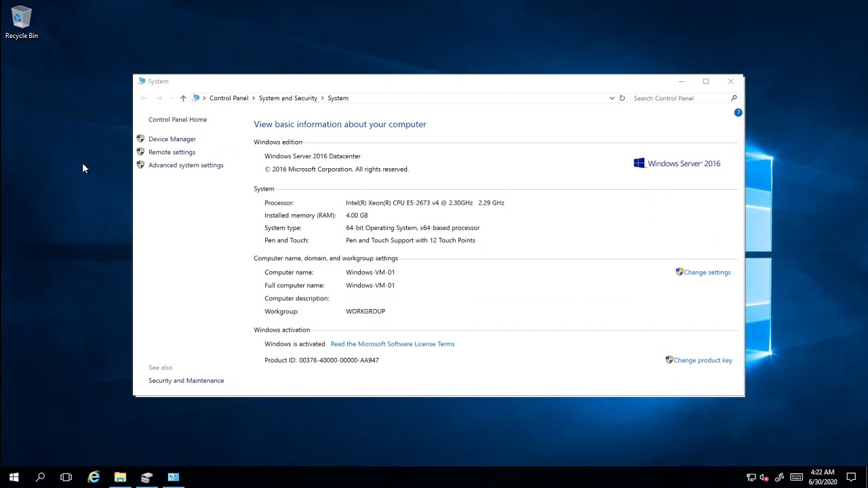The image size is (868, 488).
Task: Select the Windows Server 2016 Datacenter text
Action: pyautogui.click(x=313, y=157)
